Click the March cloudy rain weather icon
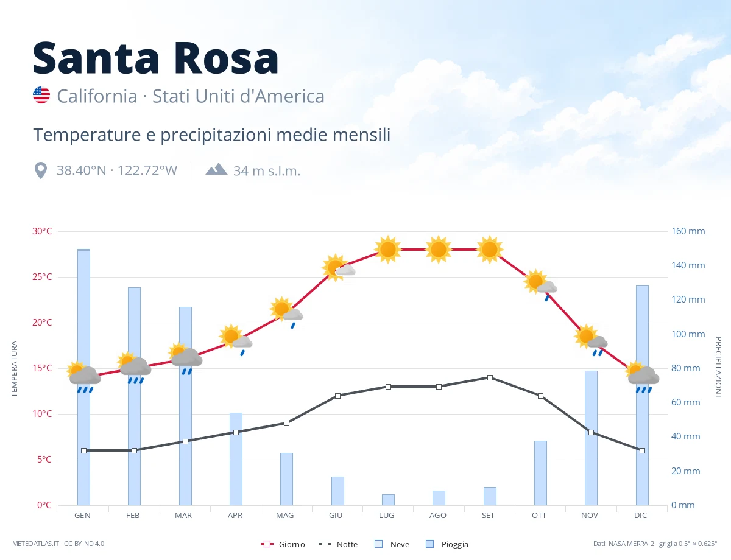 (x=185, y=359)
